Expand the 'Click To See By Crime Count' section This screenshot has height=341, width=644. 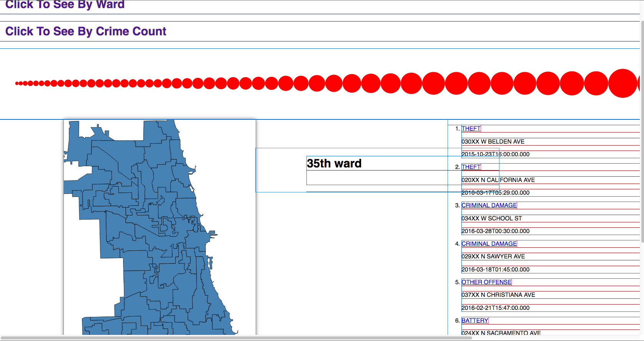click(86, 31)
